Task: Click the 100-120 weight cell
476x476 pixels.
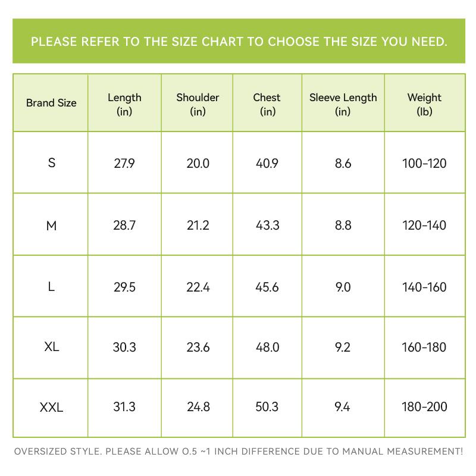Action: tap(424, 164)
